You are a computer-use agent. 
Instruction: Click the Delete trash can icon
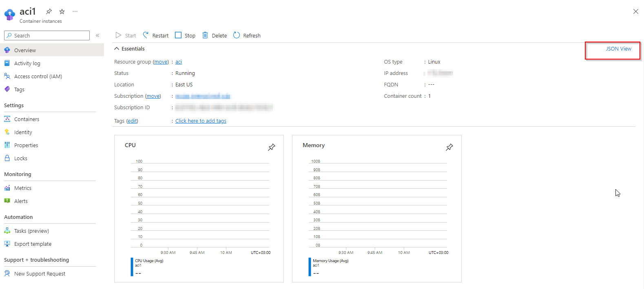205,35
